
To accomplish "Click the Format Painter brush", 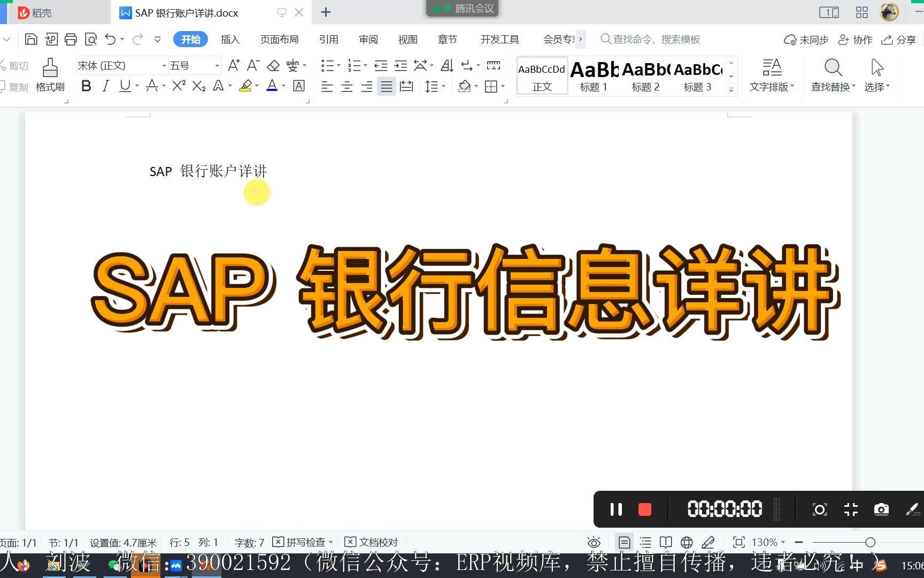I will 50,75.
